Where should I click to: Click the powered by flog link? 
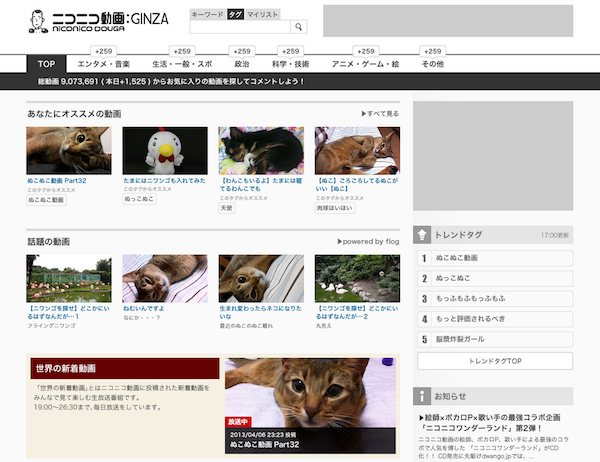click(368, 242)
